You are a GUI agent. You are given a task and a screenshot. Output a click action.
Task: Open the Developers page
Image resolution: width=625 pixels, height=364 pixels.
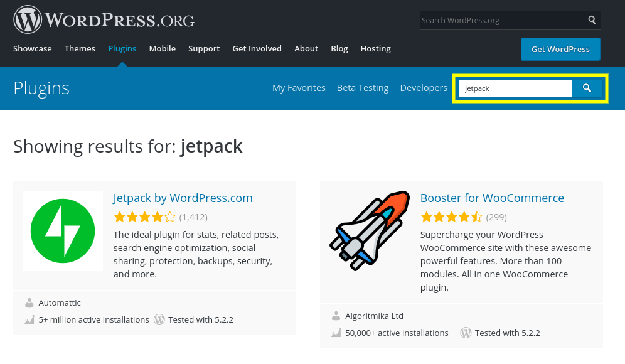(424, 88)
